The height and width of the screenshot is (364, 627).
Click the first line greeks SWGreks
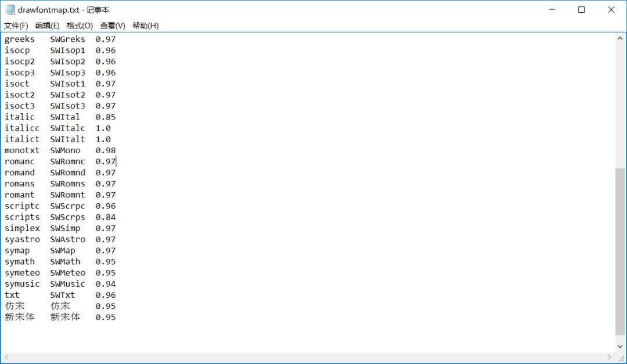point(58,39)
